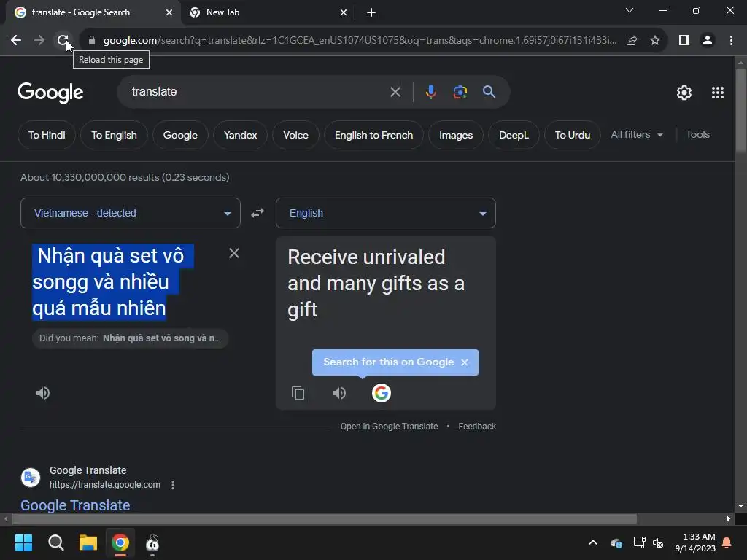Image resolution: width=747 pixels, height=560 pixels.
Task: Select the English to French chip
Action: 373,135
